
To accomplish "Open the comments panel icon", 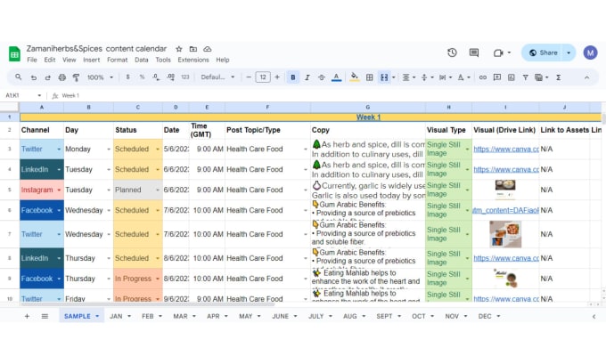I will (474, 53).
